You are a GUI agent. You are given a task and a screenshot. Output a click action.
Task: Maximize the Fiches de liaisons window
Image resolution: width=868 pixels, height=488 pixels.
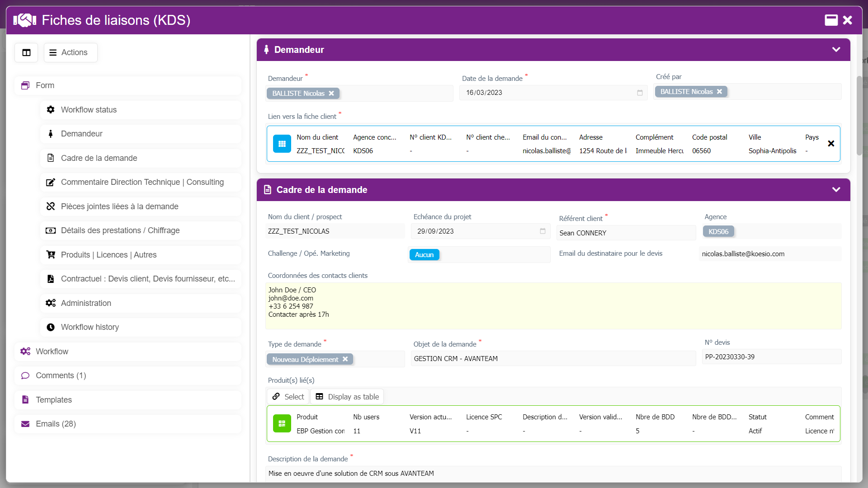click(x=831, y=20)
